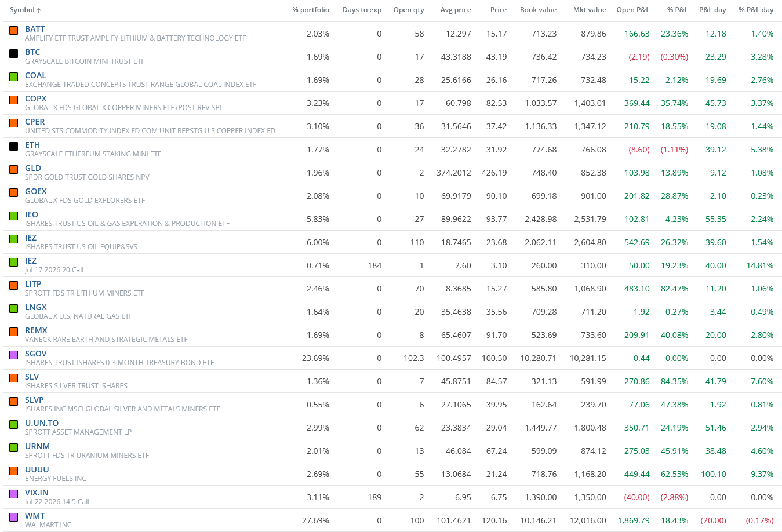Click the % P&L day column header
Image resolution: width=782 pixels, height=532 pixels.
coord(755,10)
